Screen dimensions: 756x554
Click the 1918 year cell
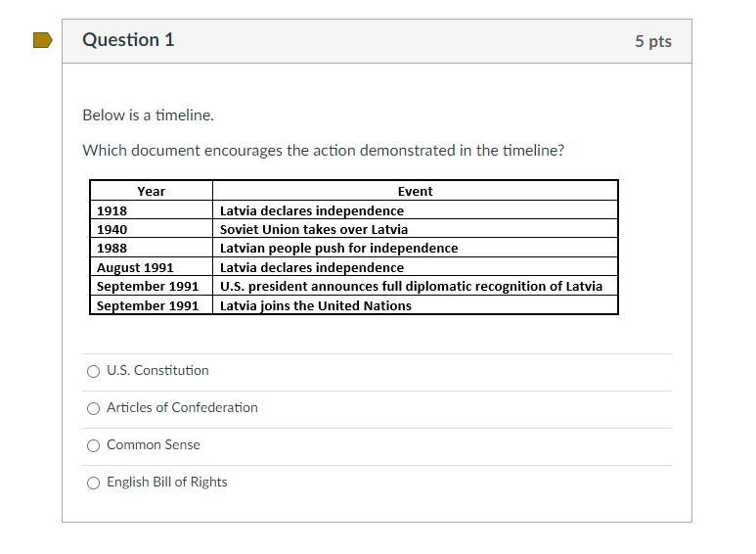[x=112, y=210]
